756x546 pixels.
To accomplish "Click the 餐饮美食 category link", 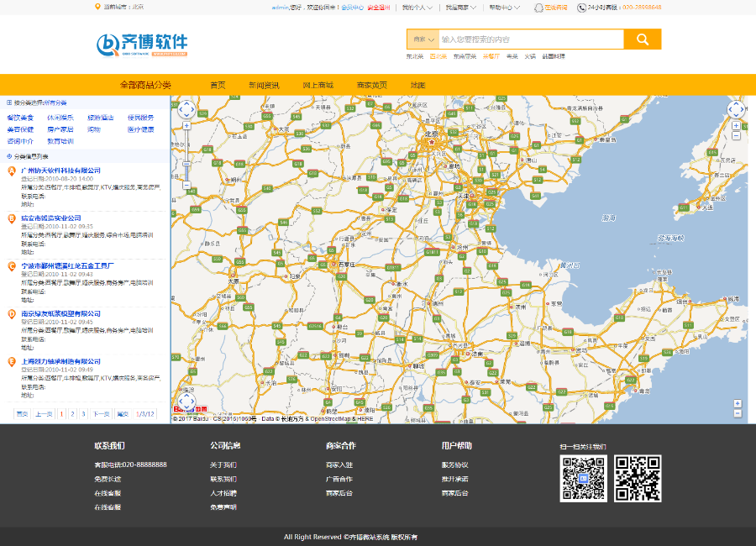I will [20, 118].
